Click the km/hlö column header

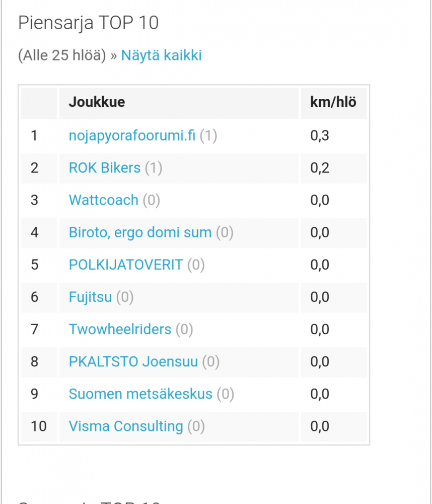[x=334, y=103]
